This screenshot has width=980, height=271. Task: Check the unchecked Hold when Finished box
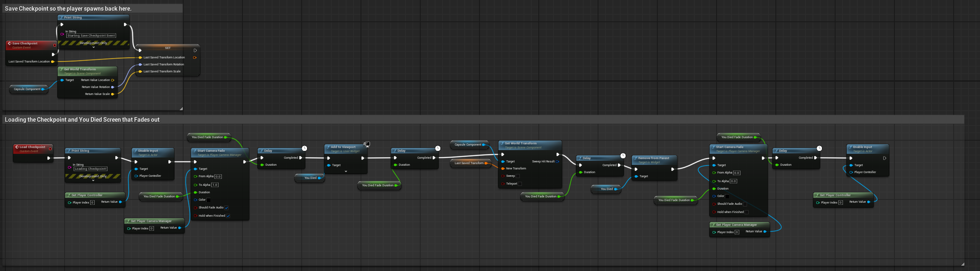[747, 212]
